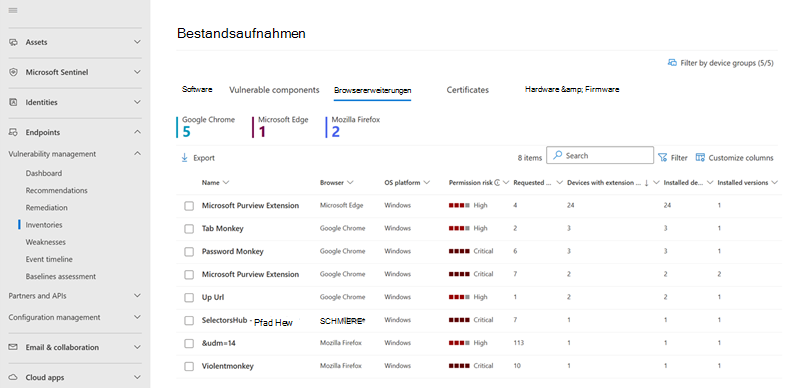
Task: Click the &udm=14 requested permissions value 113
Action: tap(518, 343)
